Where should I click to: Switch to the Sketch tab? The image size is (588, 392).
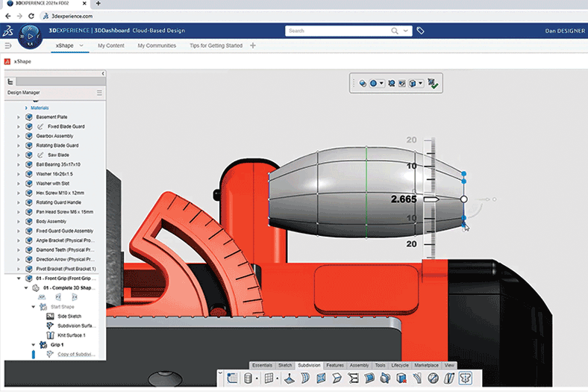(285, 365)
